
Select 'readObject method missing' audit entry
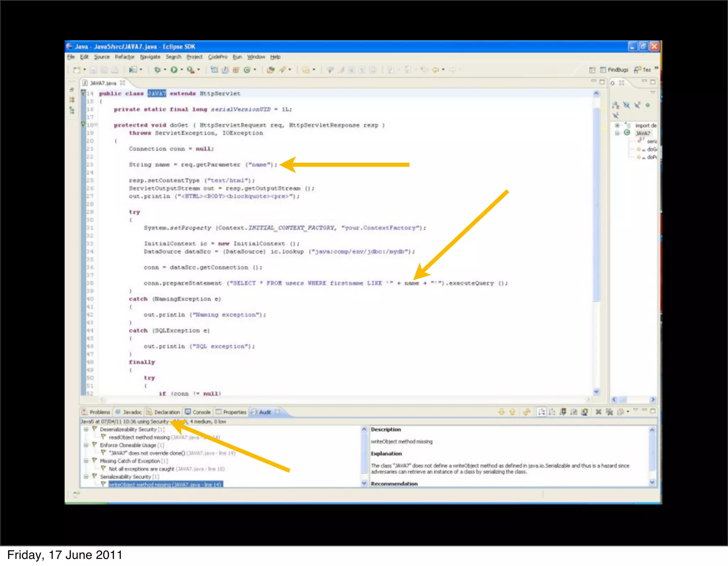pos(139,437)
